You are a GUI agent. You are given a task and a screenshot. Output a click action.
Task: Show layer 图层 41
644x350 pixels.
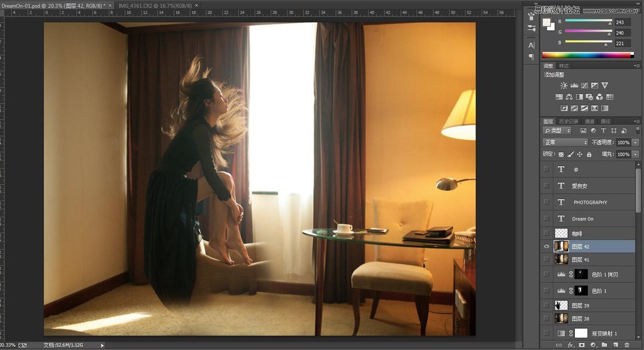coord(547,260)
